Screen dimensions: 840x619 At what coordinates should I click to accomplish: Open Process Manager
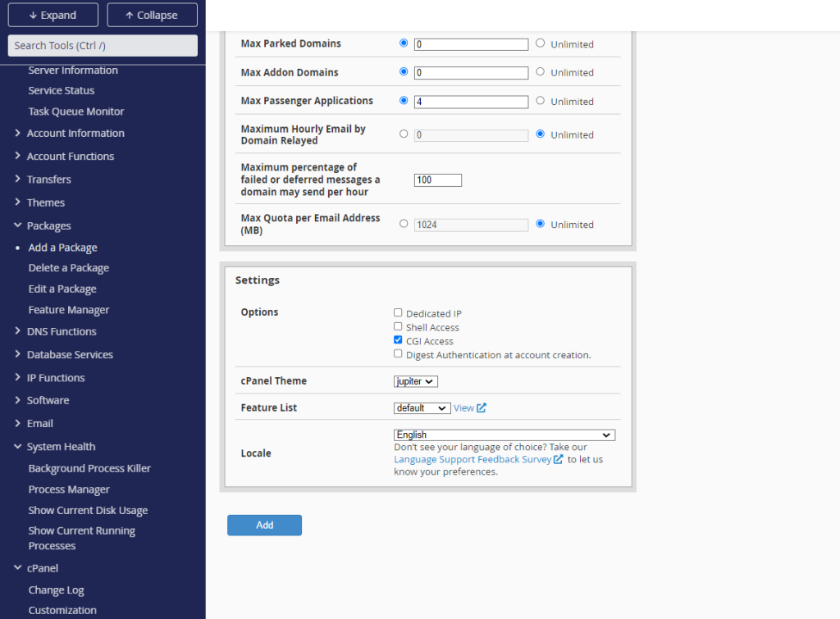[69, 489]
